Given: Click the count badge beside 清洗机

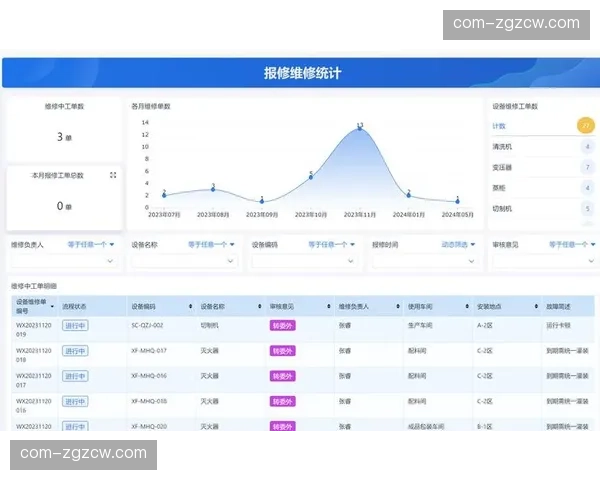Looking at the screenshot, I should (587, 147).
